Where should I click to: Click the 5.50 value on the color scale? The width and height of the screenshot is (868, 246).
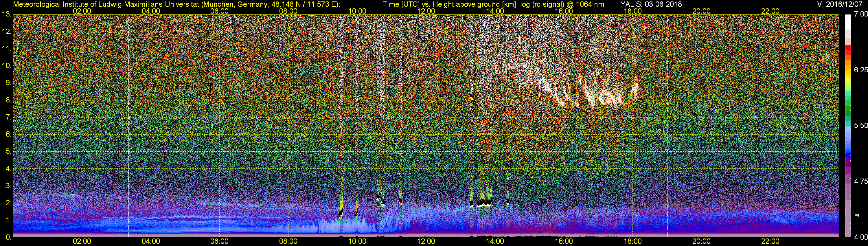pos(860,125)
